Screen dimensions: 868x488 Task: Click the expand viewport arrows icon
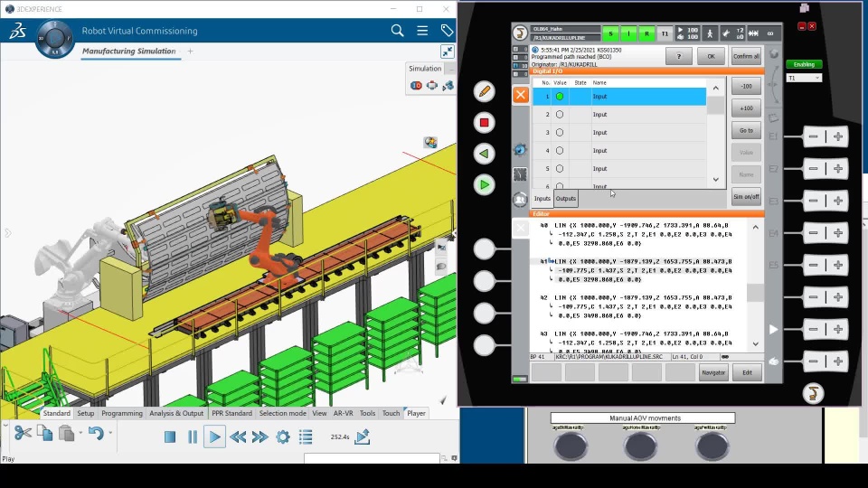[x=448, y=52]
